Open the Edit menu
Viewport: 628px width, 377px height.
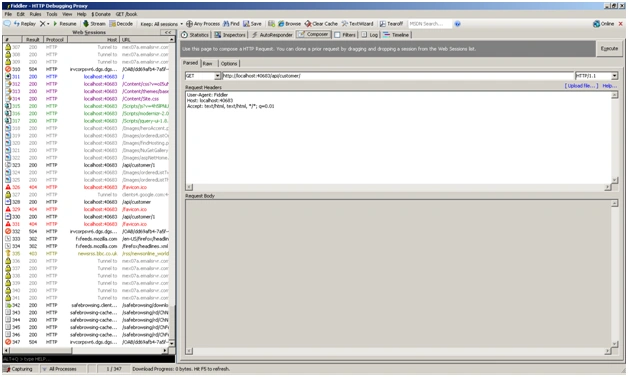tap(20, 14)
